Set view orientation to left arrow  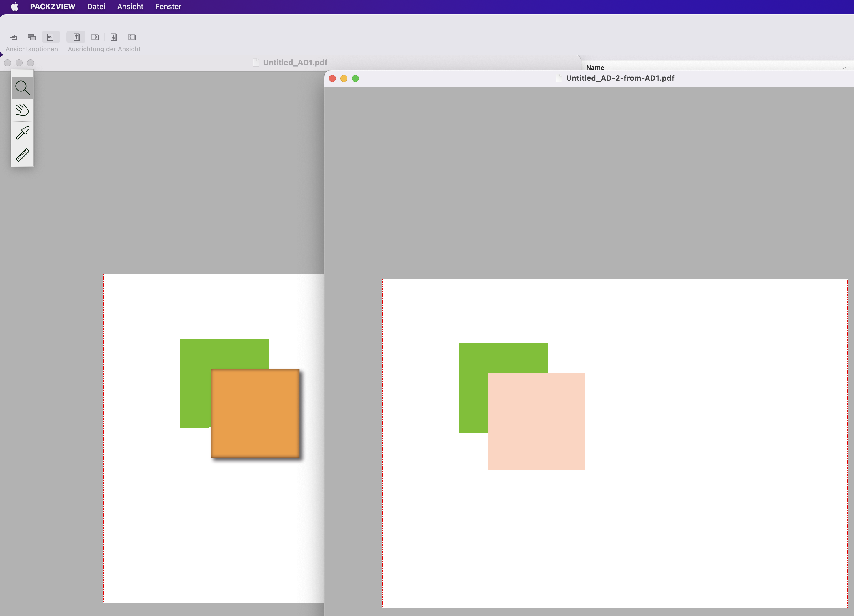(132, 37)
